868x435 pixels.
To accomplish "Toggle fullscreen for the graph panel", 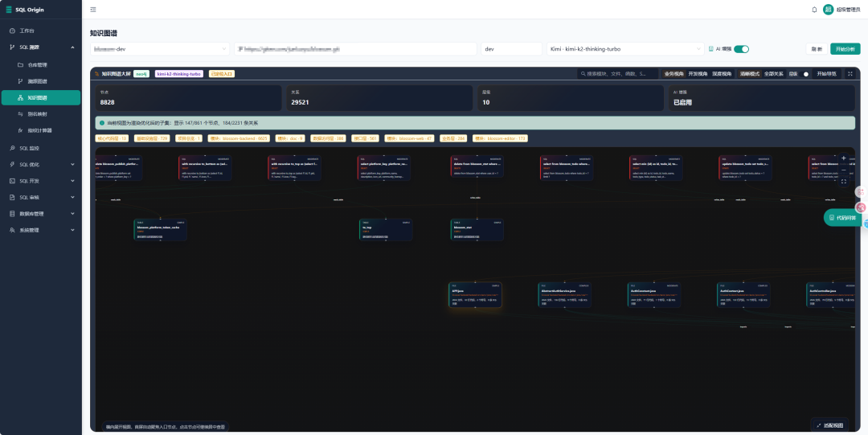I will (850, 73).
